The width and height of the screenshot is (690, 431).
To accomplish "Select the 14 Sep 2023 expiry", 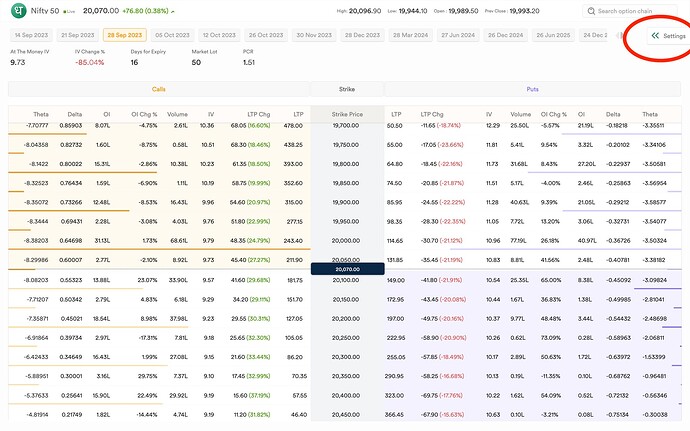I will tap(31, 35).
